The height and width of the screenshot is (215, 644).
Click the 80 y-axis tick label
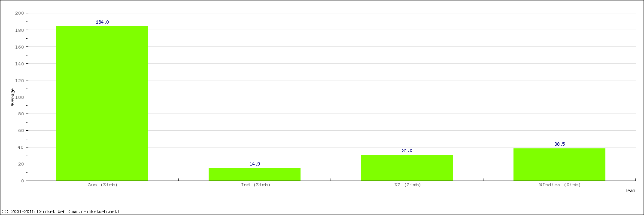pyautogui.click(x=21, y=114)
